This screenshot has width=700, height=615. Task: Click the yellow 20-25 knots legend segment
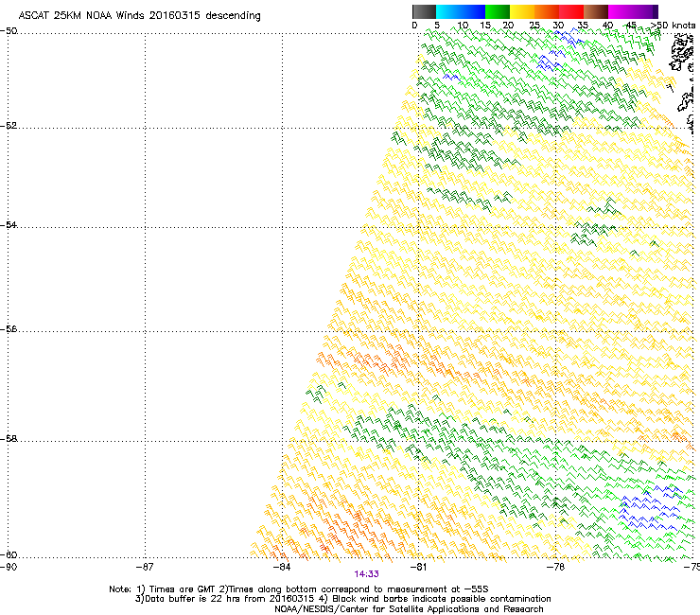pos(522,11)
